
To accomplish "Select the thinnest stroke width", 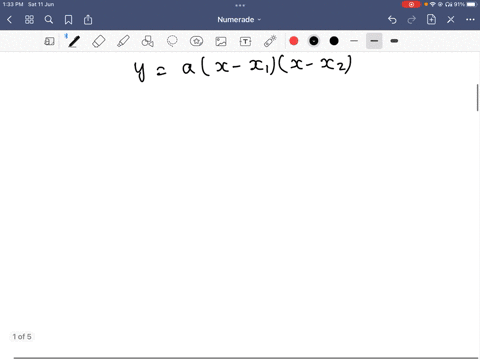I will 354,41.
